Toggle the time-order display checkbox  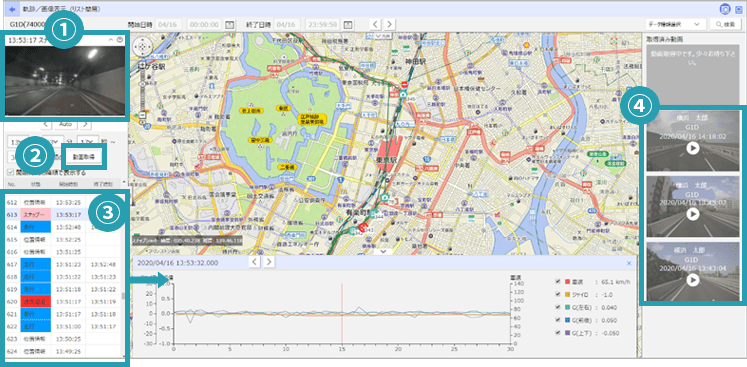(x=11, y=173)
